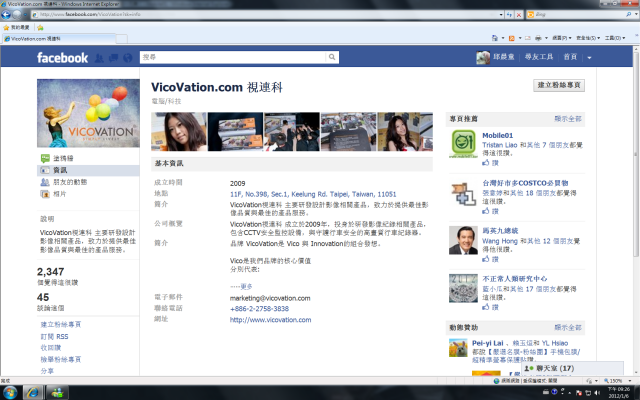Click volume speaker icon in system tray

597,393
